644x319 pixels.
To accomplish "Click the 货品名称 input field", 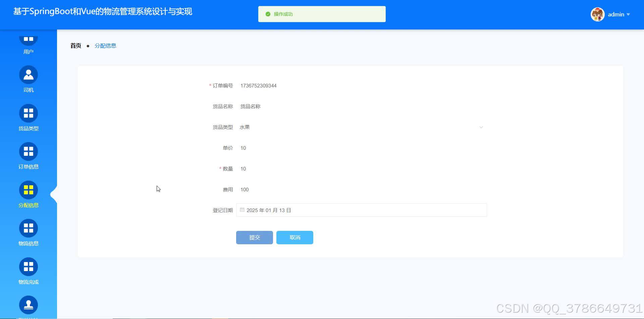I will 362,107.
